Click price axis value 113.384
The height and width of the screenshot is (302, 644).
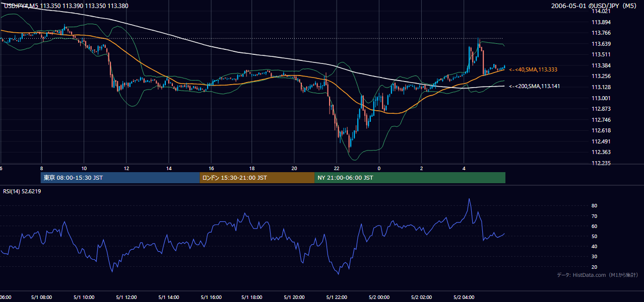tap(602, 65)
